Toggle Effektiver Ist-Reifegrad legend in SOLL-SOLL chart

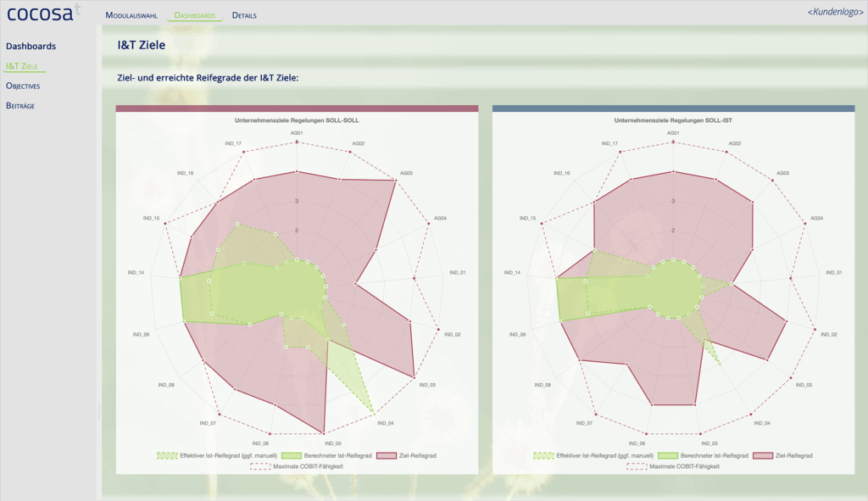point(216,455)
